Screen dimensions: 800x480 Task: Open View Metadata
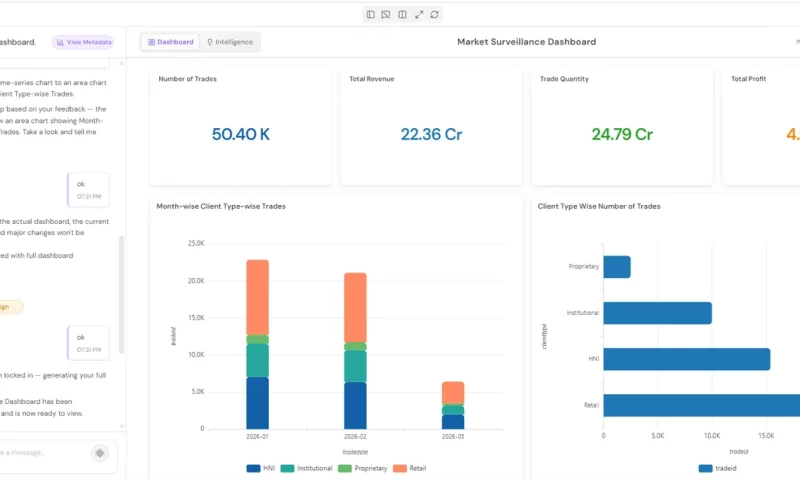83,42
